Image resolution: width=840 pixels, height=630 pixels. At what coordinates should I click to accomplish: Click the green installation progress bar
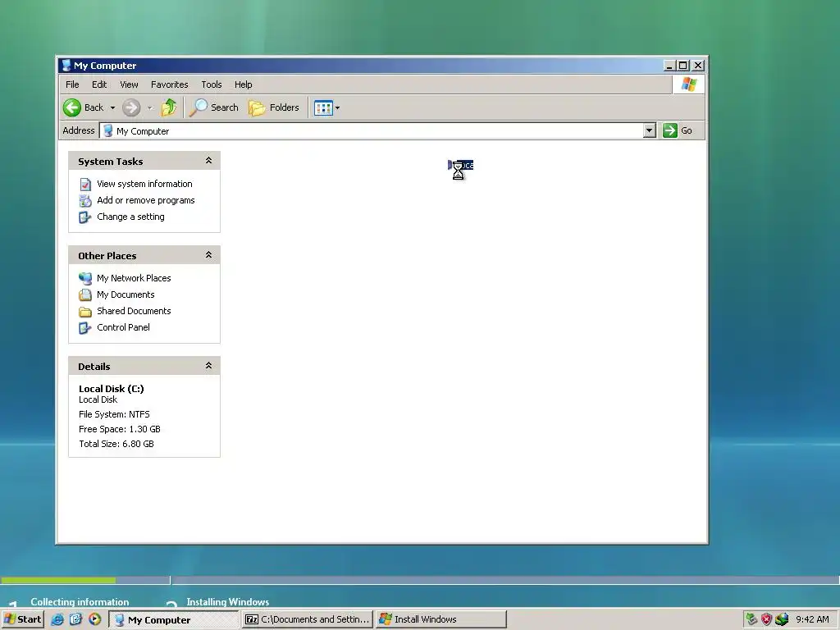coord(58,580)
